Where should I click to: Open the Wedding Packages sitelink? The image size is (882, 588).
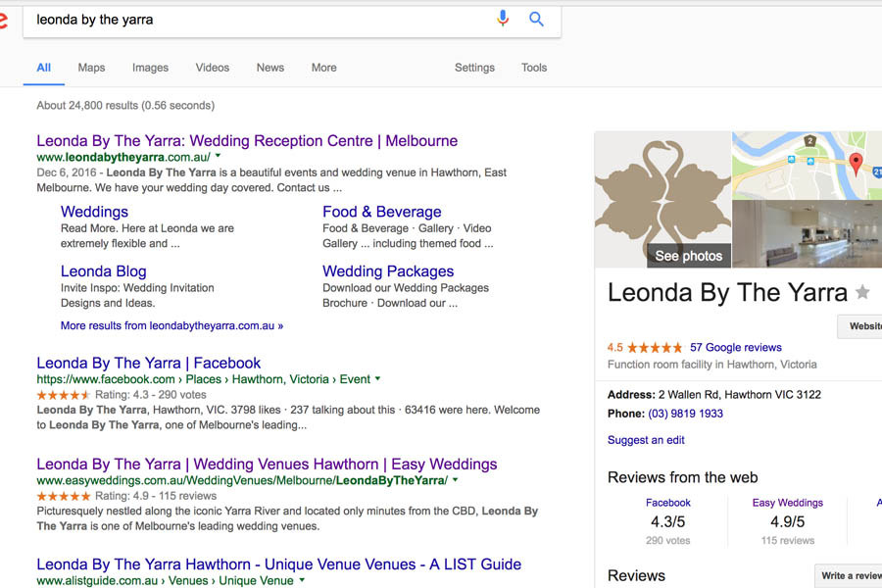coord(388,271)
